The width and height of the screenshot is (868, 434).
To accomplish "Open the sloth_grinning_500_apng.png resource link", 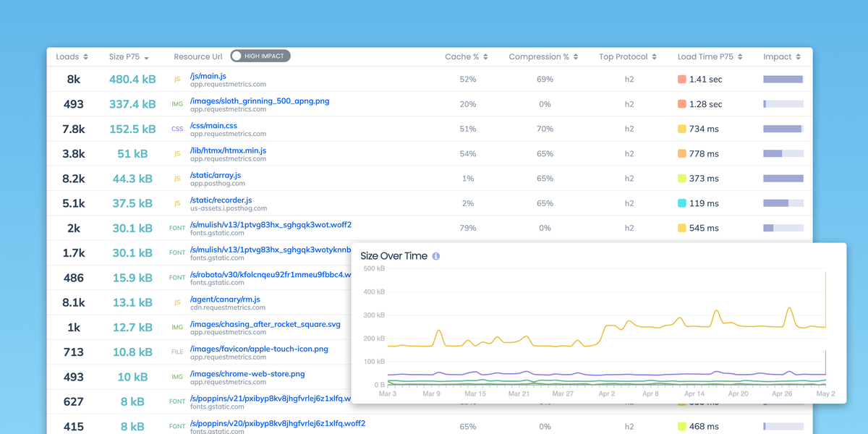I will 260,101.
